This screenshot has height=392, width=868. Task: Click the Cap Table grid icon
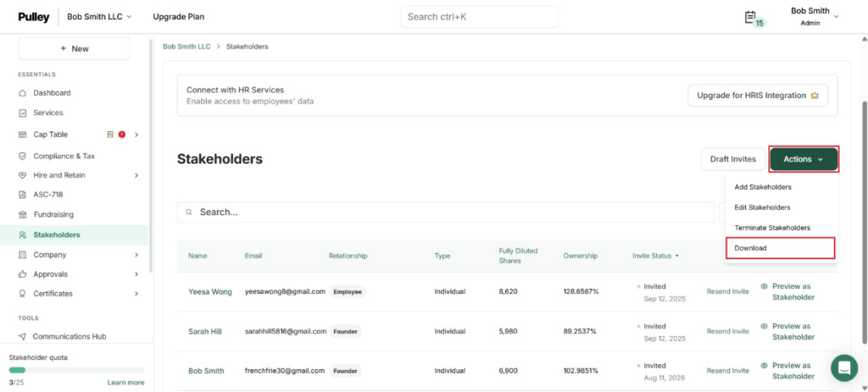tap(22, 135)
